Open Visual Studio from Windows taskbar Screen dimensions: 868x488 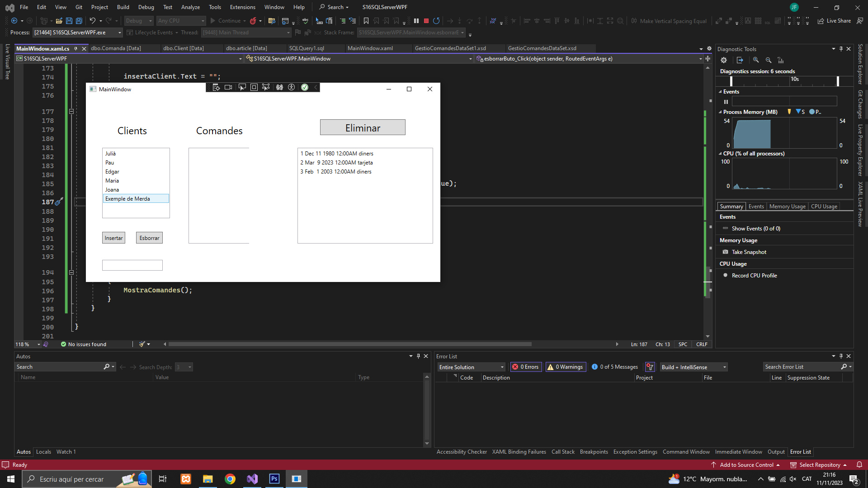point(252,479)
